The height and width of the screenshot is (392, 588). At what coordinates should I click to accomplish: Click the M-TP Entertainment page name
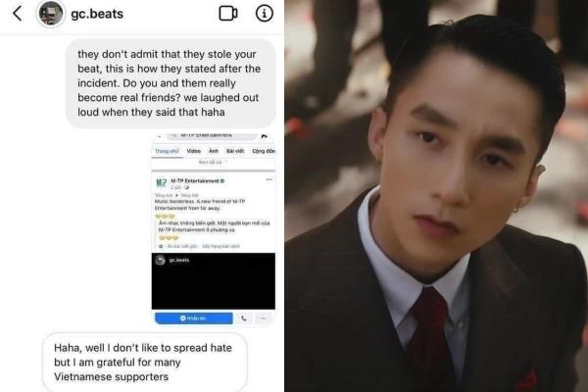coord(195,180)
